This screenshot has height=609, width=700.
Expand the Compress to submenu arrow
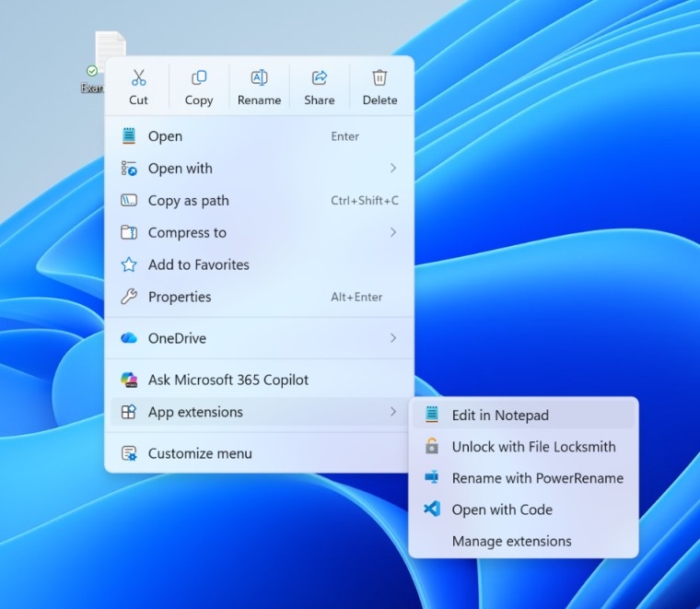(x=393, y=232)
